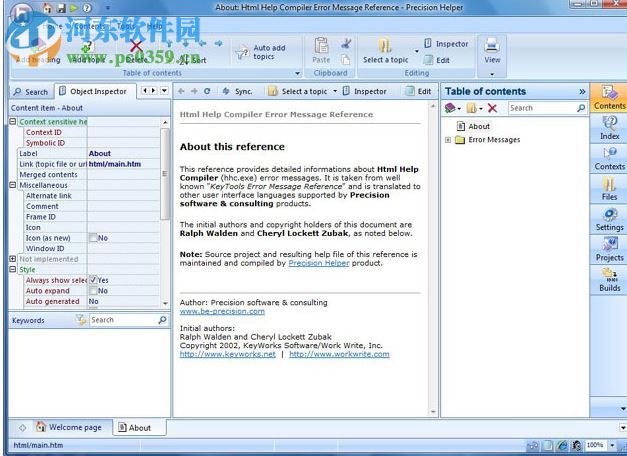This screenshot has width=627, height=456.
Task: Click Inspector in the ribbon Editing group
Action: click(445, 44)
